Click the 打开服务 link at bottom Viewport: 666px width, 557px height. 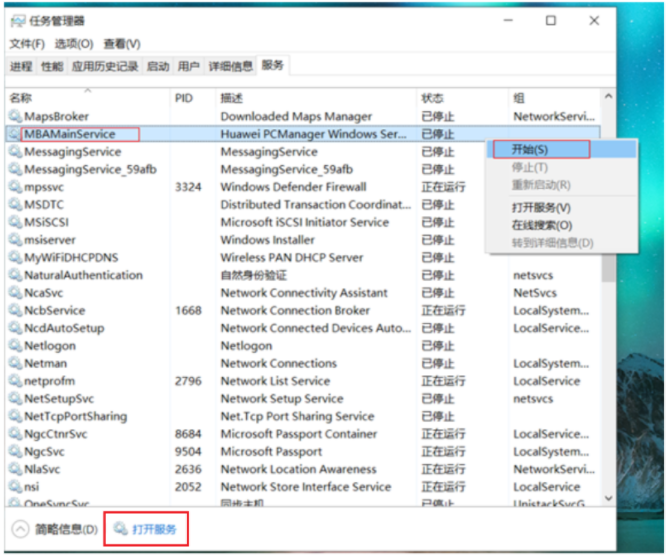(155, 528)
